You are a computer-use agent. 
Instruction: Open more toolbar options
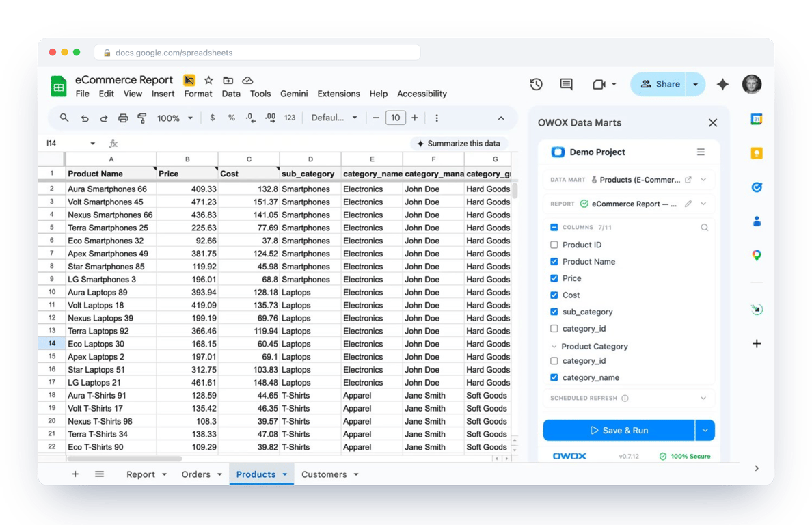[x=437, y=118]
